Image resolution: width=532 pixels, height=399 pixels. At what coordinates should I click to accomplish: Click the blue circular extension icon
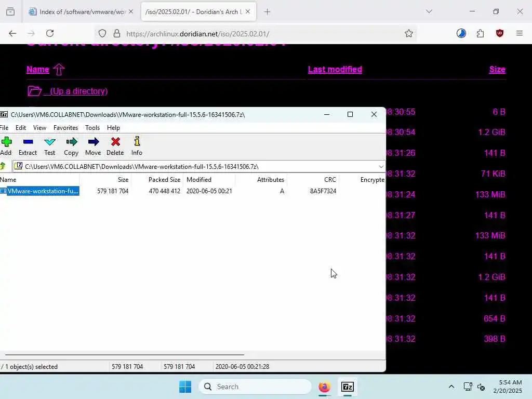[x=461, y=33]
